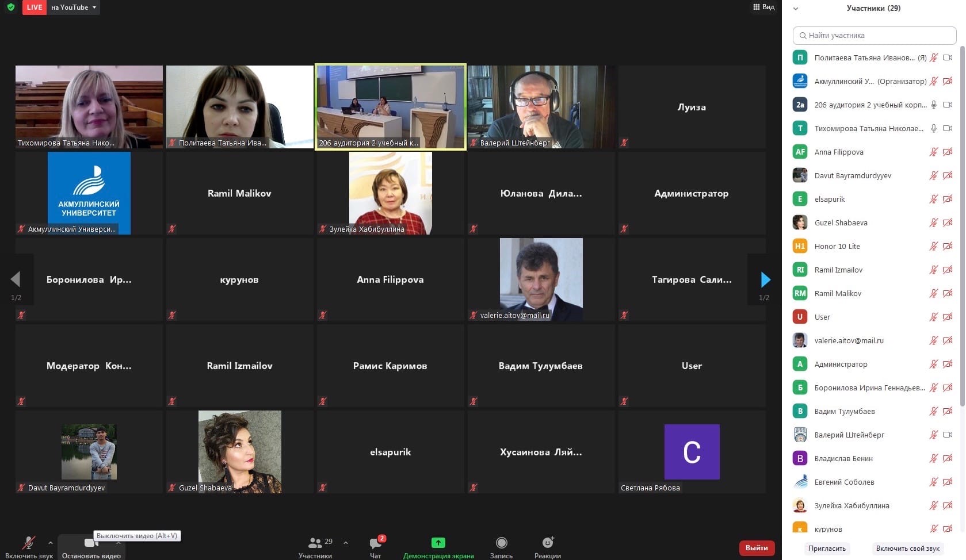Go to next page of video gallery
This screenshot has height=560, width=966.
(765, 280)
